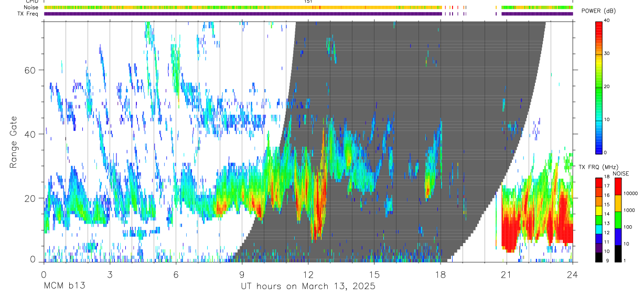Click x-axis tick label '6'
Viewport: 644px width, 297px height.
[x=176, y=274]
